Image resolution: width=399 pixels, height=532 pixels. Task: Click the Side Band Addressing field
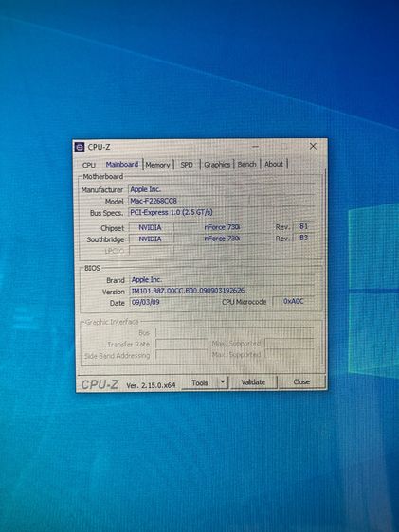tap(181, 355)
